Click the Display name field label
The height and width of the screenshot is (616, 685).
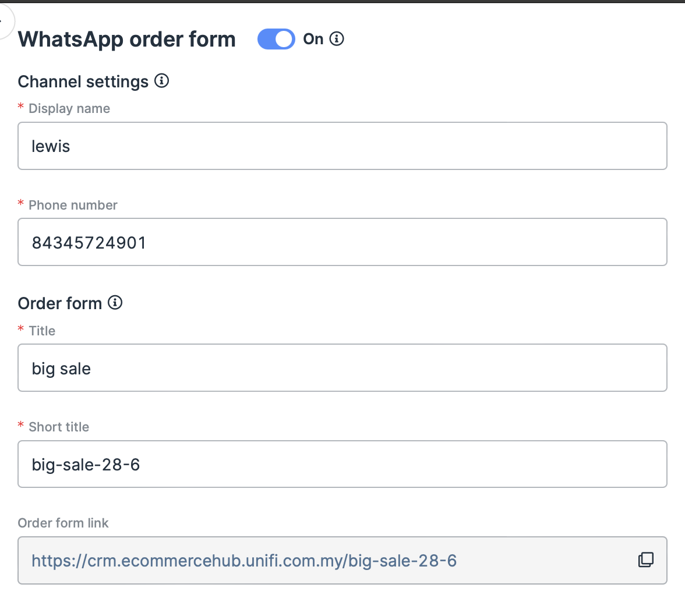point(69,109)
